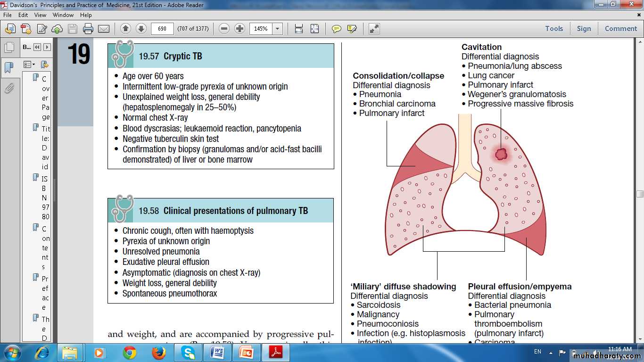Viewport: 644px width, 362px height.
Task: Click the email envelope icon in toolbar
Action: click(x=104, y=29)
